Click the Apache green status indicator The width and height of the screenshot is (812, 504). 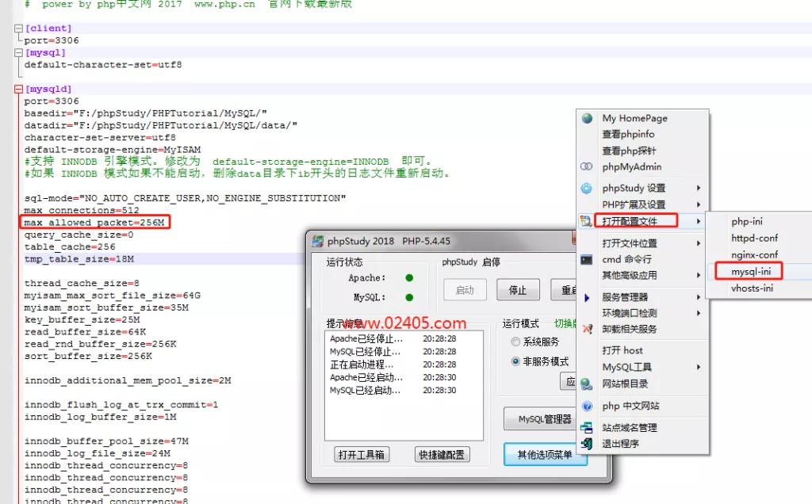pos(409,278)
